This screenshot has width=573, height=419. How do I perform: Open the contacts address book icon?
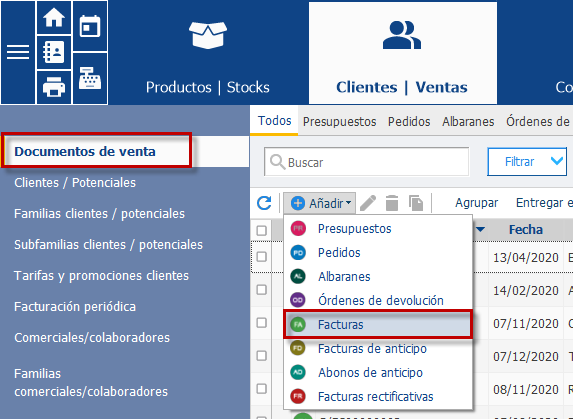point(54,52)
